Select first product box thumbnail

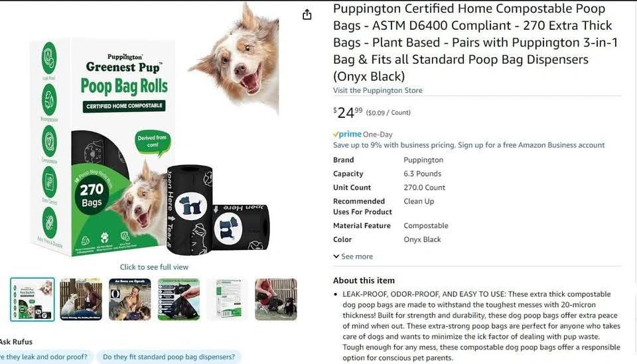[33, 300]
